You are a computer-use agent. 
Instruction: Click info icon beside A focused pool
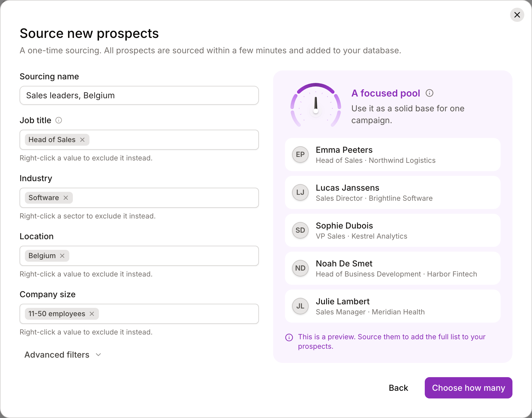point(429,93)
